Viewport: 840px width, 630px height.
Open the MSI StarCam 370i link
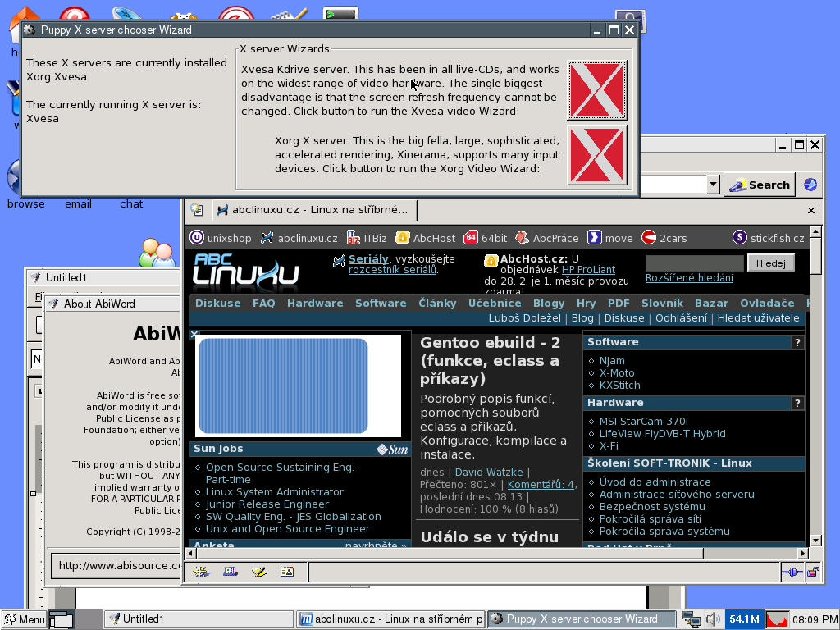[643, 421]
